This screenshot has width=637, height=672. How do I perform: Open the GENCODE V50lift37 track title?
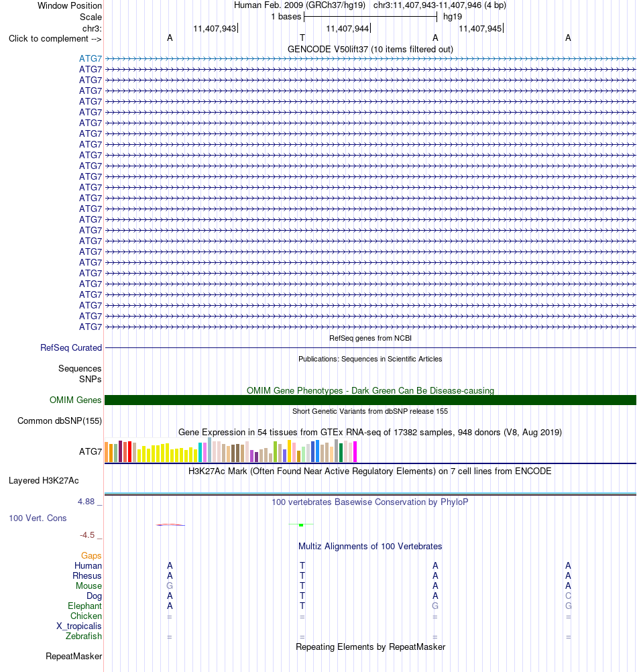(x=370, y=49)
